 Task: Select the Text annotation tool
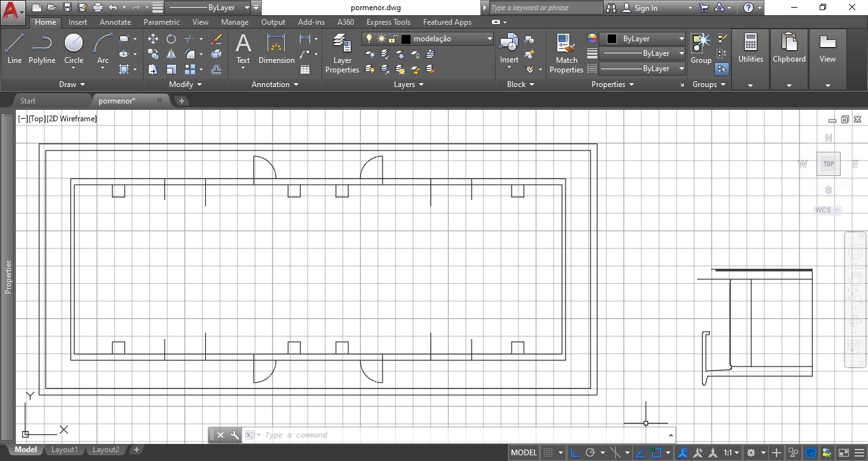[243, 49]
